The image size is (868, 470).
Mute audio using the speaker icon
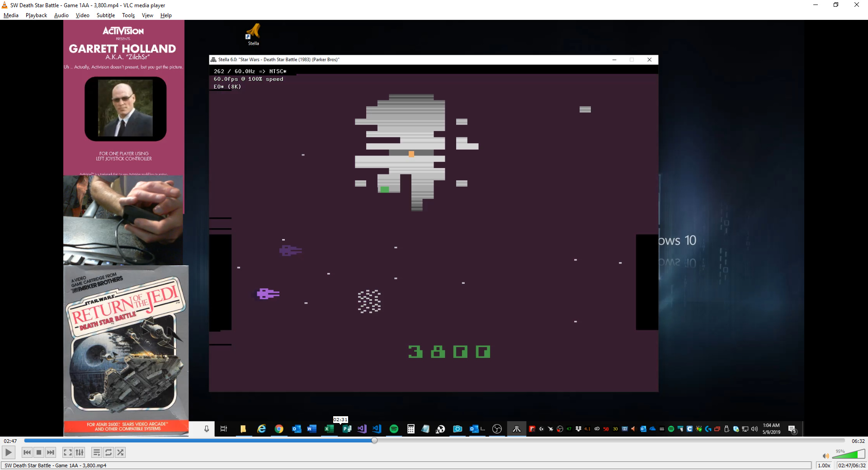point(826,456)
